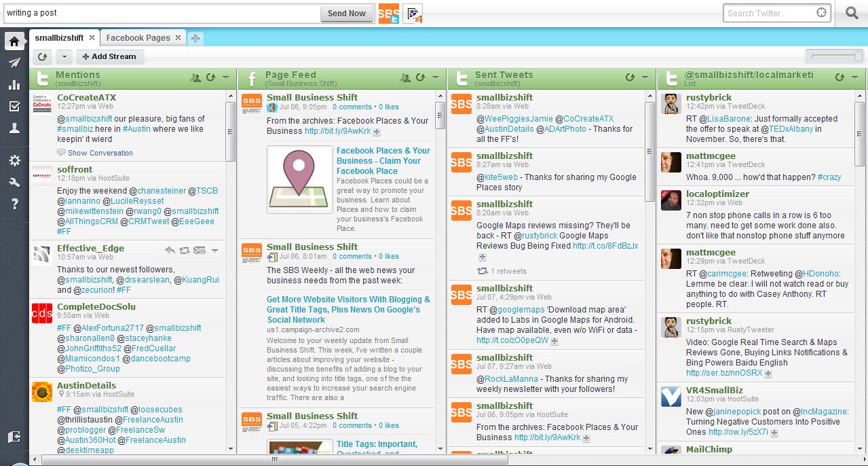This screenshot has height=466, width=868.
Task: Send direct message on Effective_Edge tweet
Action: (200, 251)
